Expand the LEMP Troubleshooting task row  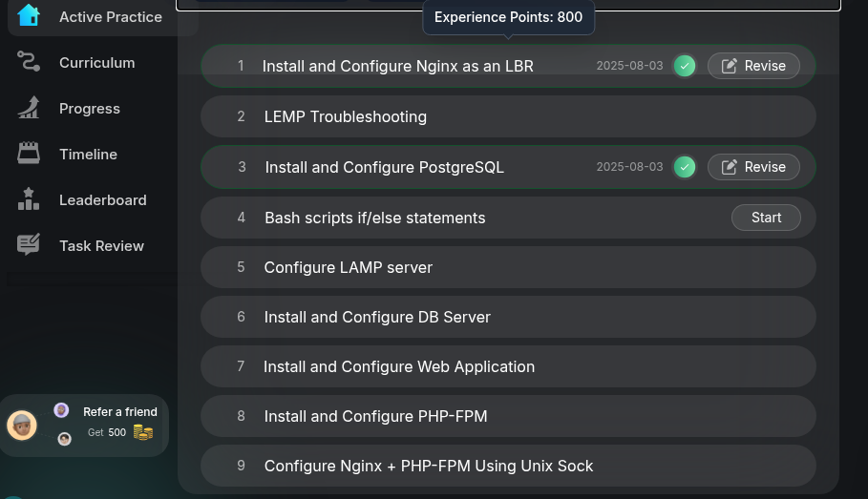tap(508, 116)
